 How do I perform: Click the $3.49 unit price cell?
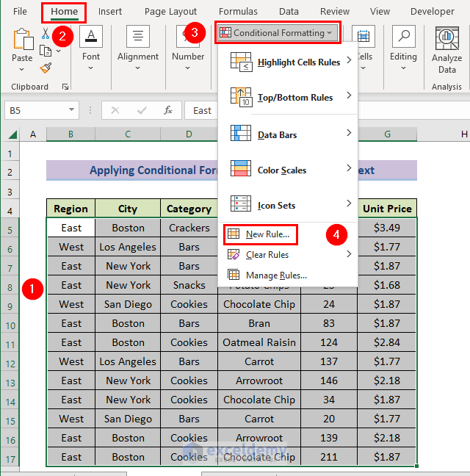coord(387,228)
